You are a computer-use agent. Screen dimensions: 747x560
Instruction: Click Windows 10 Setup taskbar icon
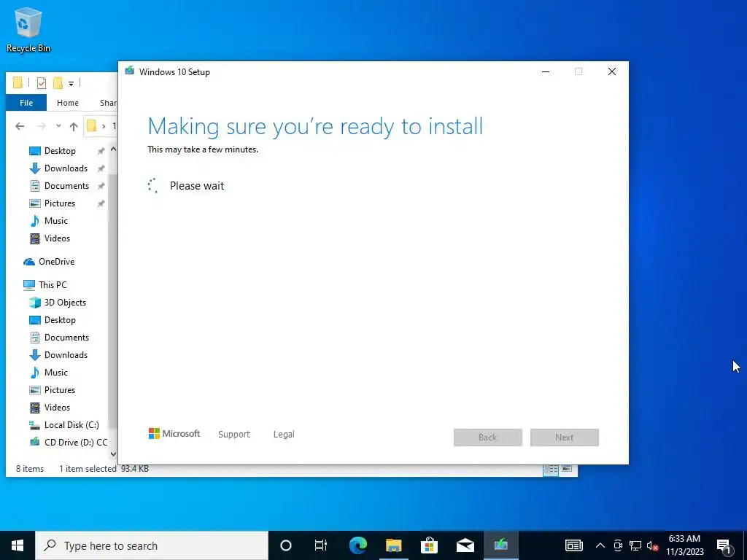(501, 545)
